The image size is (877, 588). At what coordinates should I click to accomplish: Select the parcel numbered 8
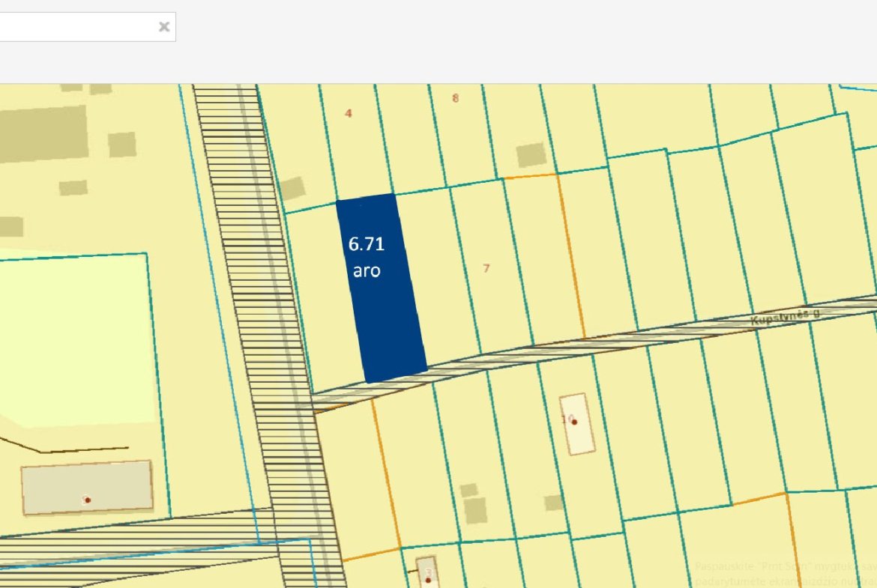coord(455,97)
